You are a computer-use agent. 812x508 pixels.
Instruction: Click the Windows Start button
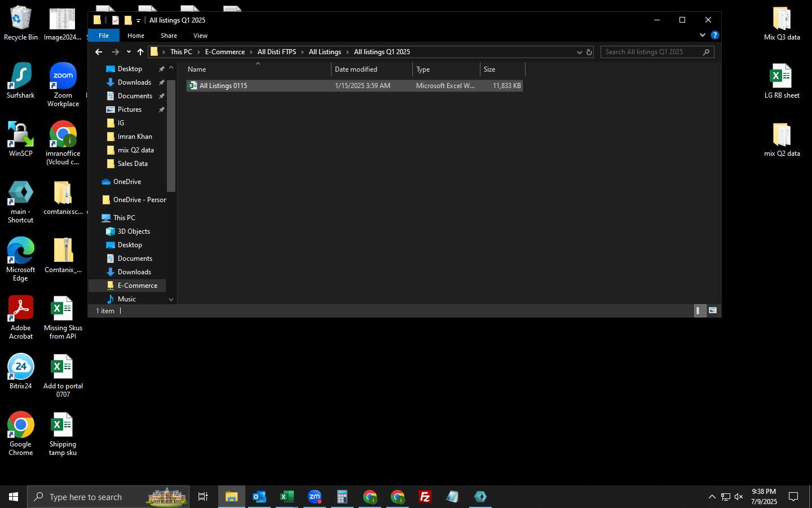[x=14, y=497]
